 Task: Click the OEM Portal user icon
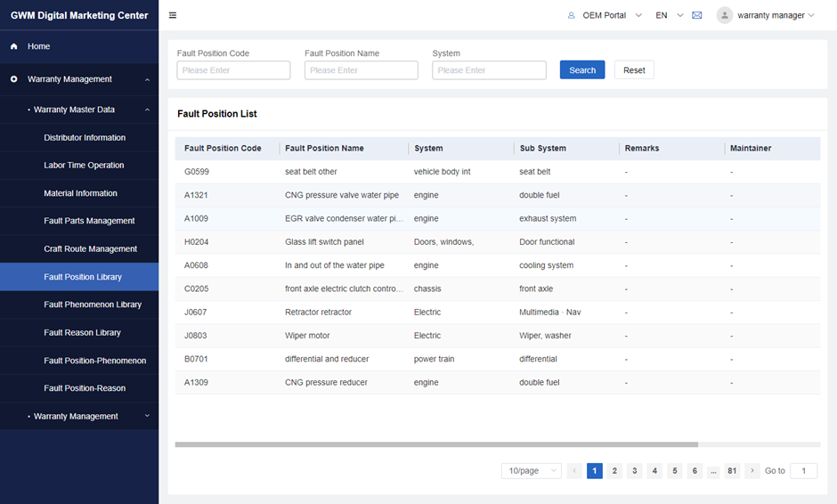point(571,15)
